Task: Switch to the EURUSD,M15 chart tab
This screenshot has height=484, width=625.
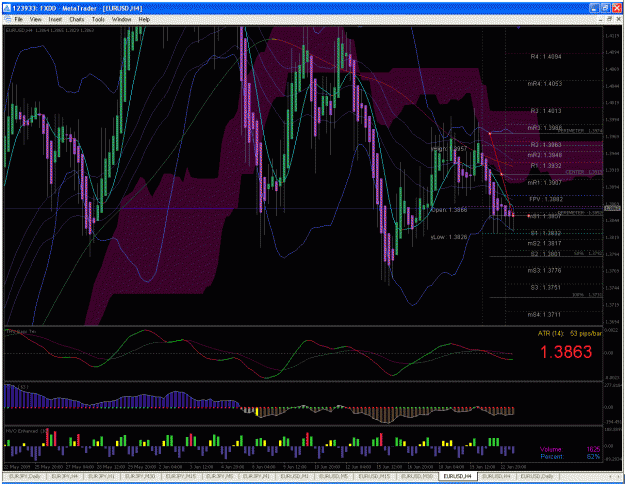Action: click(373, 476)
